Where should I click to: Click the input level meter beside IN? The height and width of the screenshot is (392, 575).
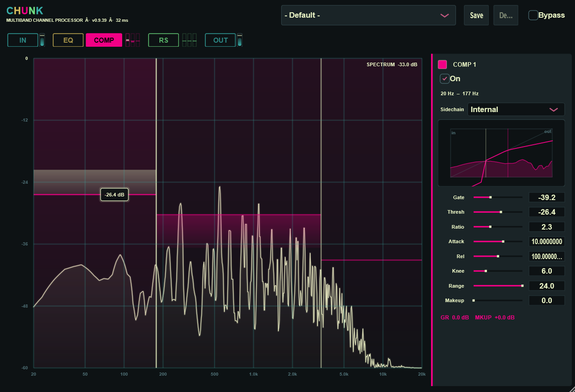[x=42, y=40]
